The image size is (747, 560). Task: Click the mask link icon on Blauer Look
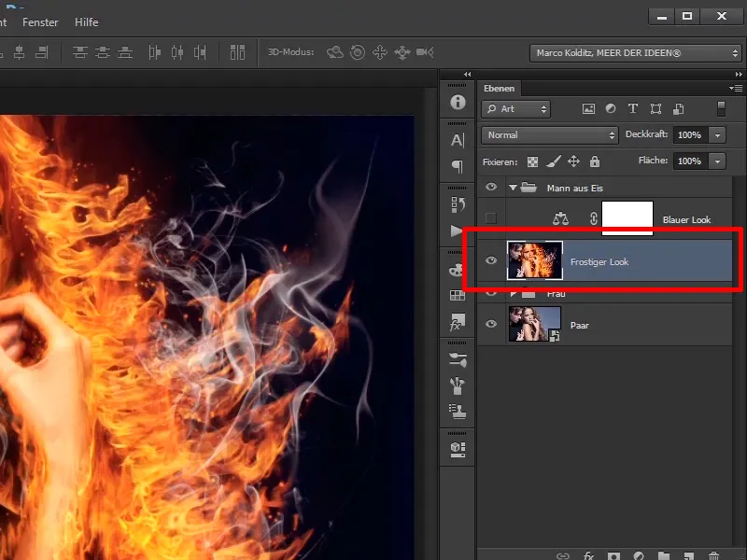pos(594,218)
